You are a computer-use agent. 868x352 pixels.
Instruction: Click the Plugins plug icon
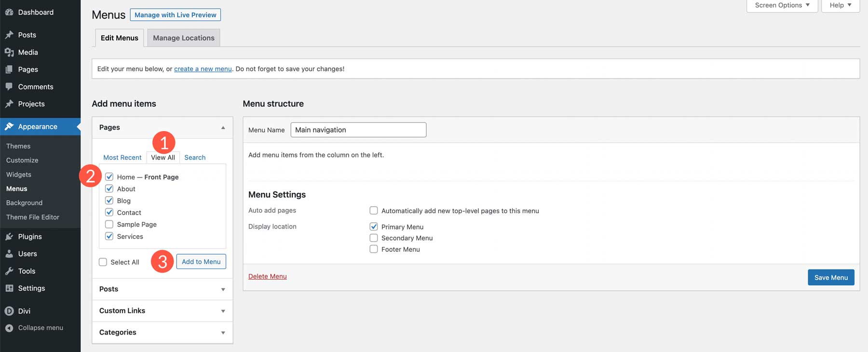point(9,237)
